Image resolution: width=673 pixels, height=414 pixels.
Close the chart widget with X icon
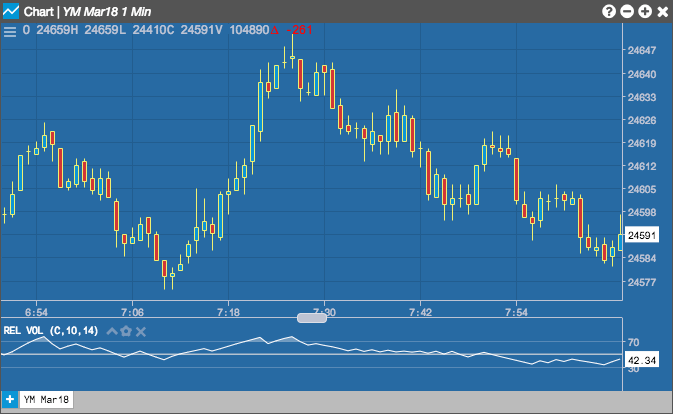coord(663,12)
